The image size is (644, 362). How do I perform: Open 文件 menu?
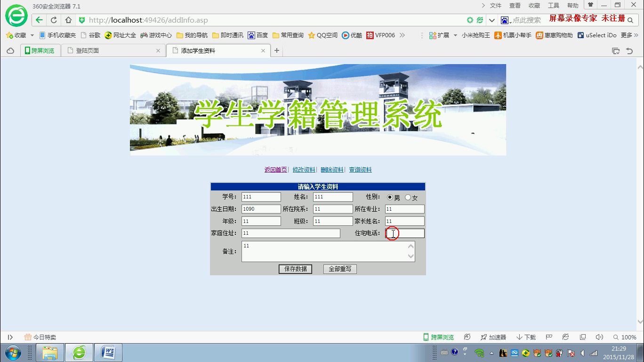pos(496,6)
